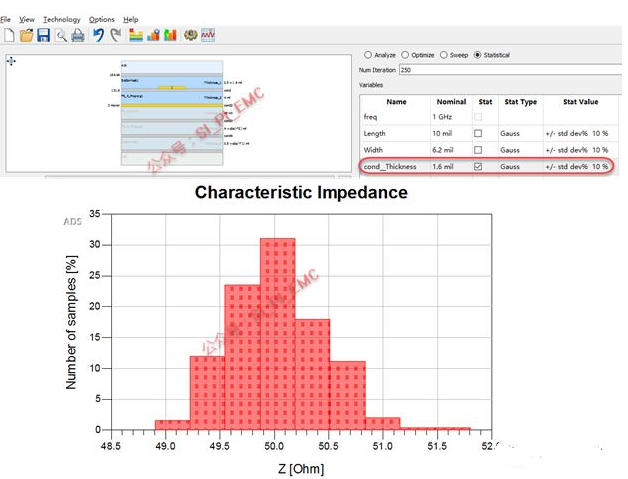Click the '1 GHz' nominal value
Image resolution: width=628 pixels, height=479 pixels.
pyautogui.click(x=442, y=117)
